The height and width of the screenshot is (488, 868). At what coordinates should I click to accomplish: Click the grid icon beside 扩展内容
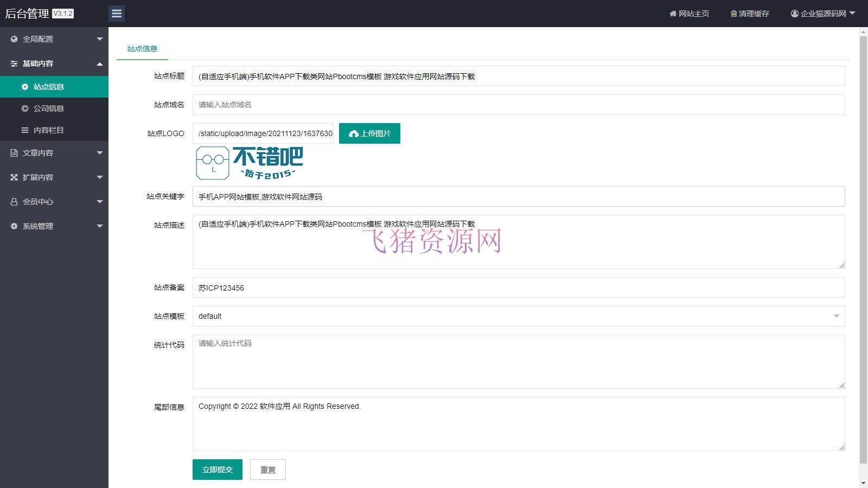14,177
